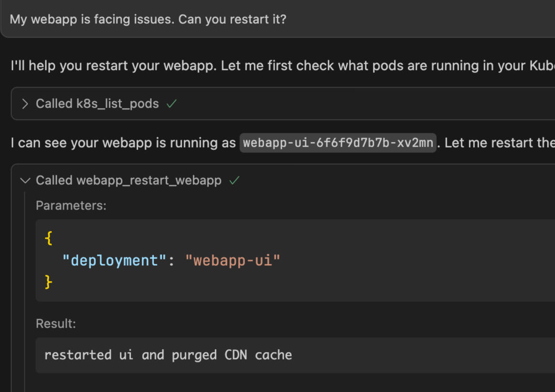Image resolution: width=555 pixels, height=392 pixels.
Task: Collapse the webapp_restart_webapp call chevron
Action: click(x=25, y=181)
